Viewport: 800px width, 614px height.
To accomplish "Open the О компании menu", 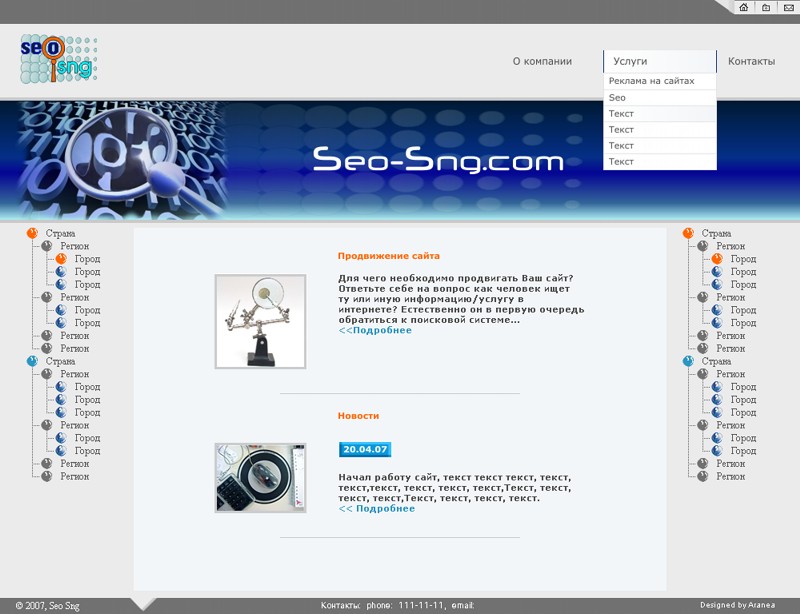I will coord(542,61).
